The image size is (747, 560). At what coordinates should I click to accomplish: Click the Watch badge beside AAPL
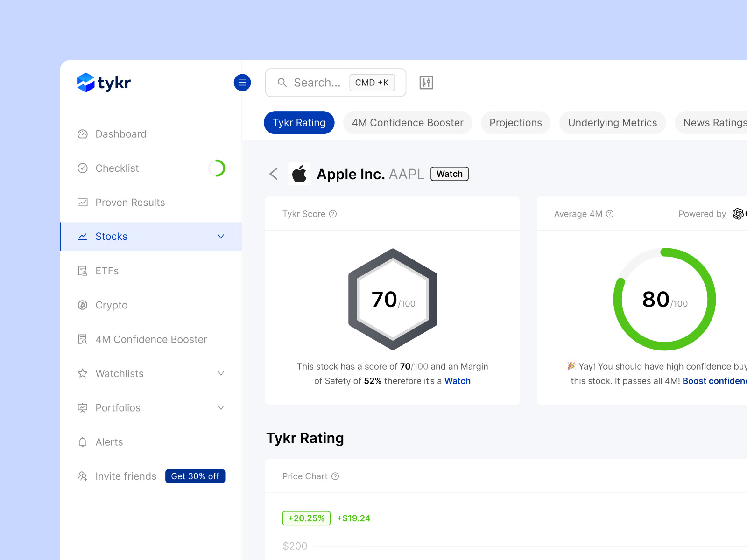point(450,174)
